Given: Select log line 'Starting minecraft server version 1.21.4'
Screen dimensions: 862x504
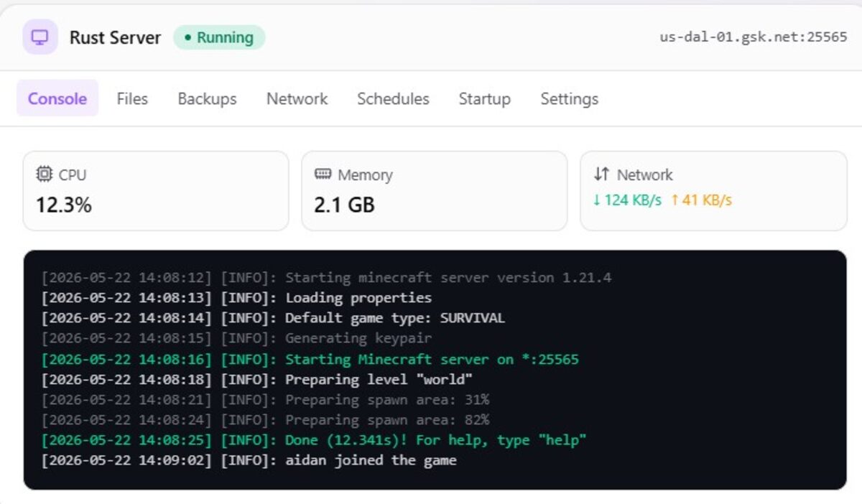Looking at the screenshot, I should point(326,277).
